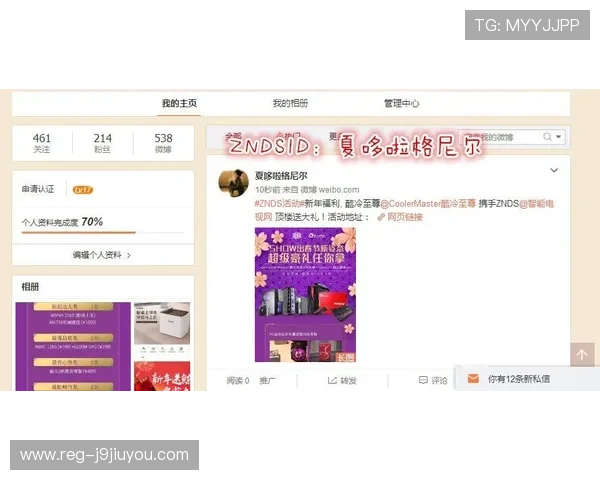Click the 评论 comment button

pos(433,380)
